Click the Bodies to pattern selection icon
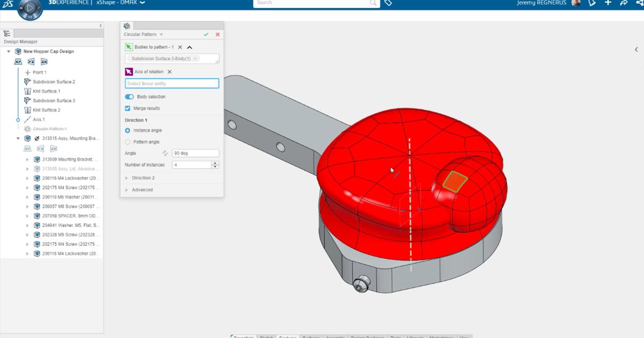The width and height of the screenshot is (644, 338). 129,47
